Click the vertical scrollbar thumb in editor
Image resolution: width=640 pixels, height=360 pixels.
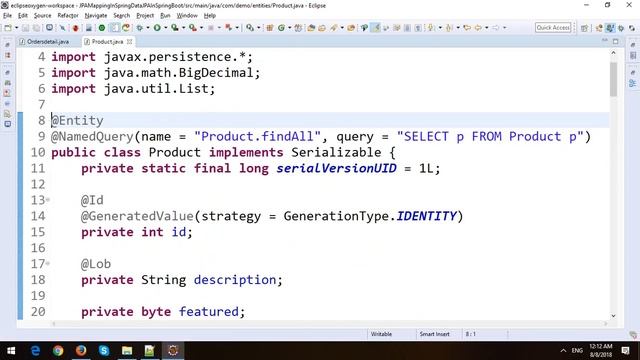(613, 79)
